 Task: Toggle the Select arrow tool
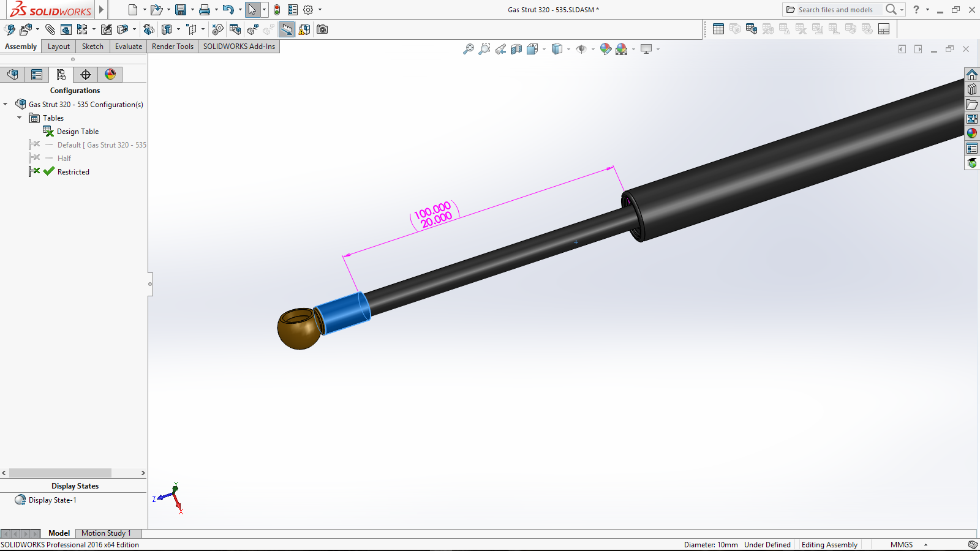[252, 10]
